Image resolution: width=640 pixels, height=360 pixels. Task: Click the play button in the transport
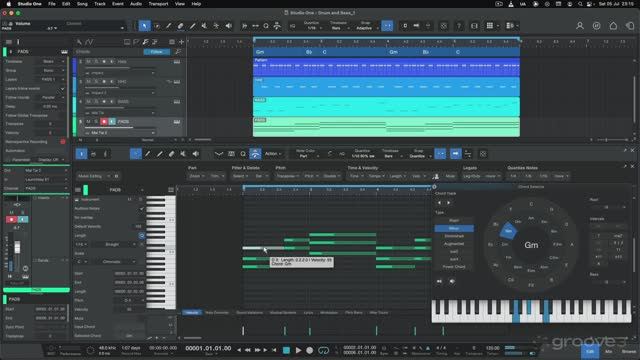click(298, 350)
